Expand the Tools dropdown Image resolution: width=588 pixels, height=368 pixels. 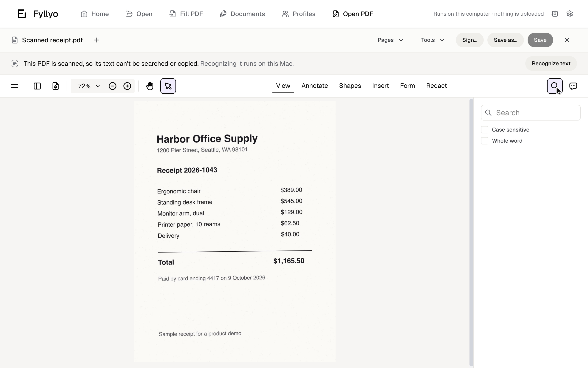click(x=433, y=40)
